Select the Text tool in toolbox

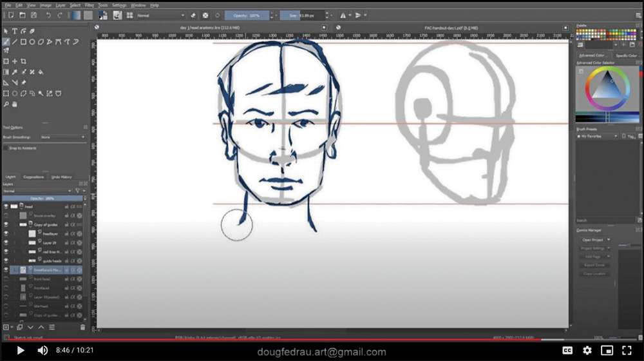pos(15,31)
